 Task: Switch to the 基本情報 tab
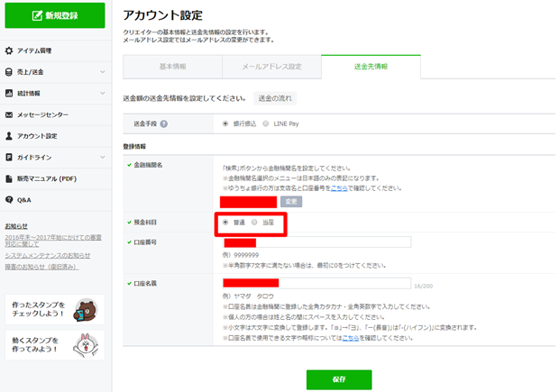(172, 67)
